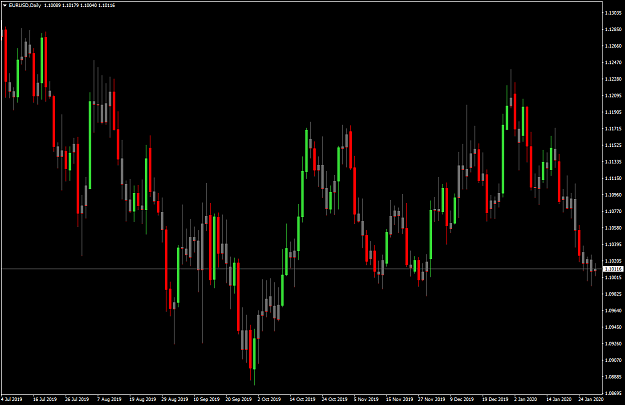Image resolution: width=625 pixels, height=405 pixels.
Task: Select the EURUSD,Daily chart title text
Action: 25,6
